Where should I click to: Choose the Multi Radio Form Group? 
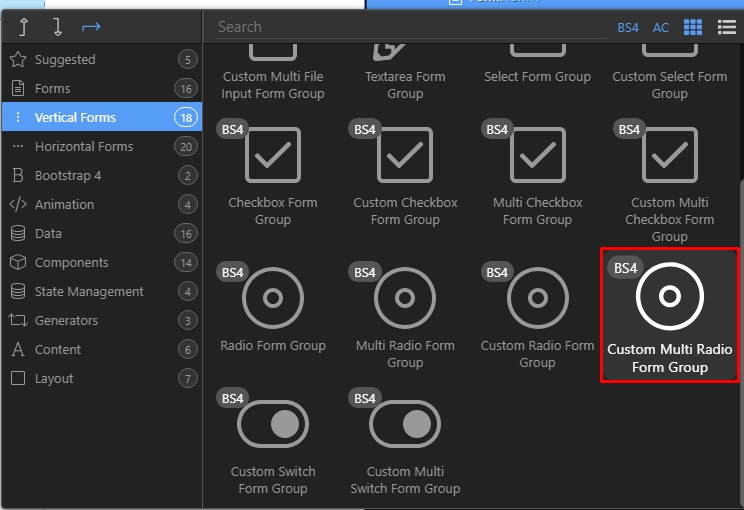pyautogui.click(x=405, y=308)
